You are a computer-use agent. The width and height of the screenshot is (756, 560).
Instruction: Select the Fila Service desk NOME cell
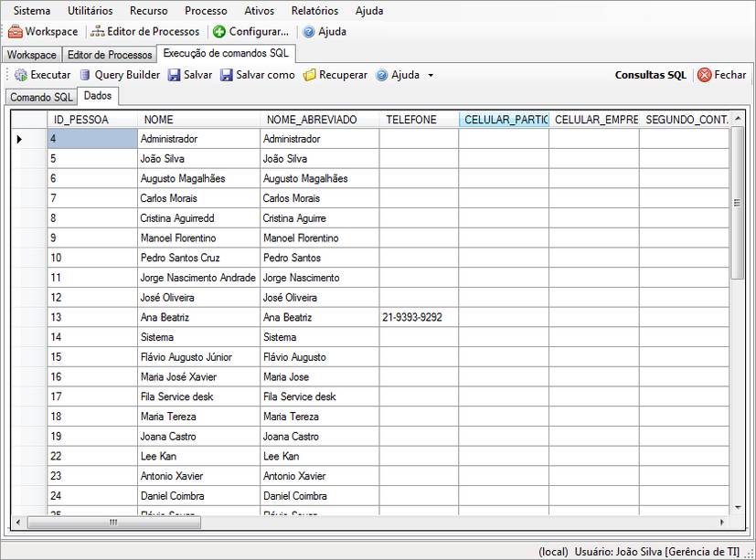tap(198, 396)
